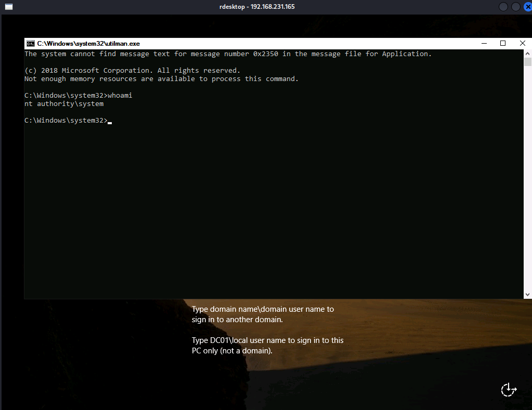Click the console vertical scrollbar thumb
Image resolution: width=532 pixels, height=410 pixels.
tap(527, 62)
